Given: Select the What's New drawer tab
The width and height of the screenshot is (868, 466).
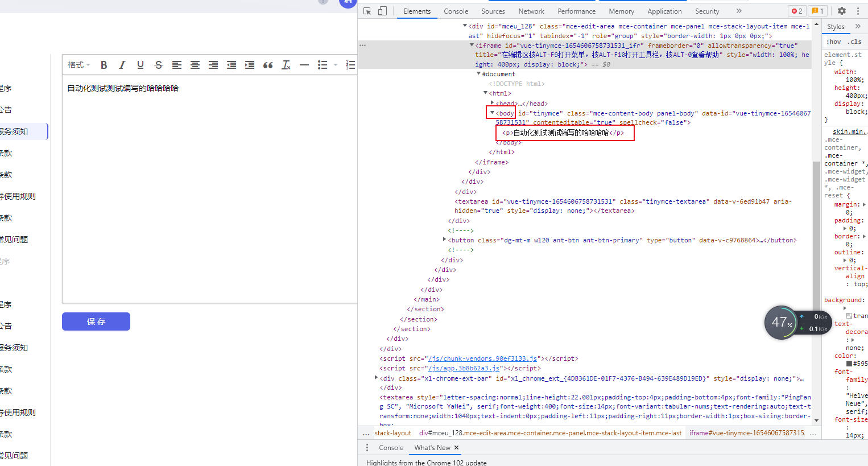Looking at the screenshot, I should [x=432, y=448].
